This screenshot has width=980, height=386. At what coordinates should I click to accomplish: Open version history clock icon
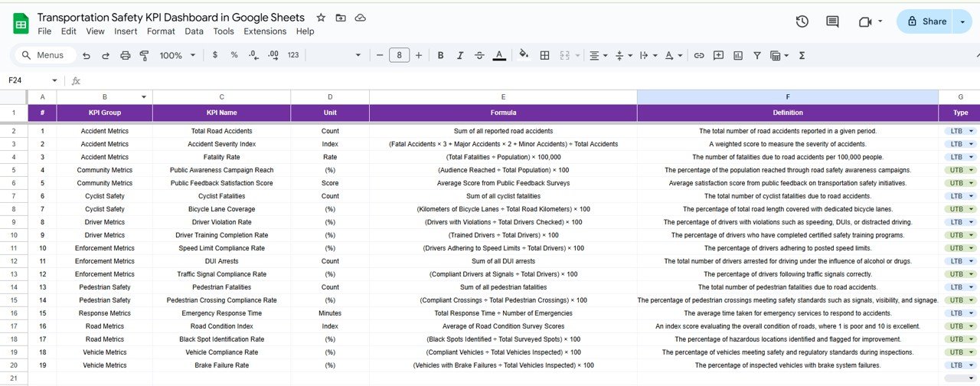coord(802,21)
